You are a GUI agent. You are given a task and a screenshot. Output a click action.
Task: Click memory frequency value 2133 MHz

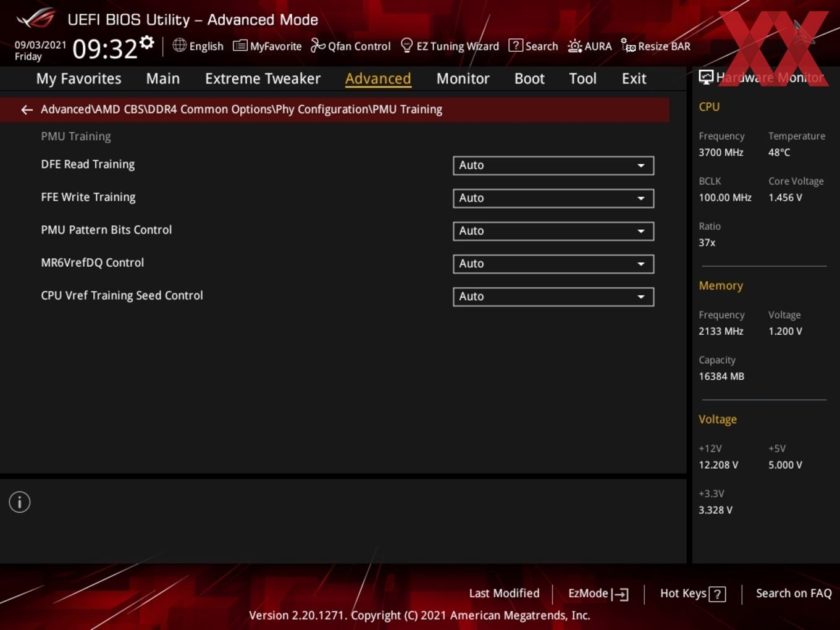[721, 332]
